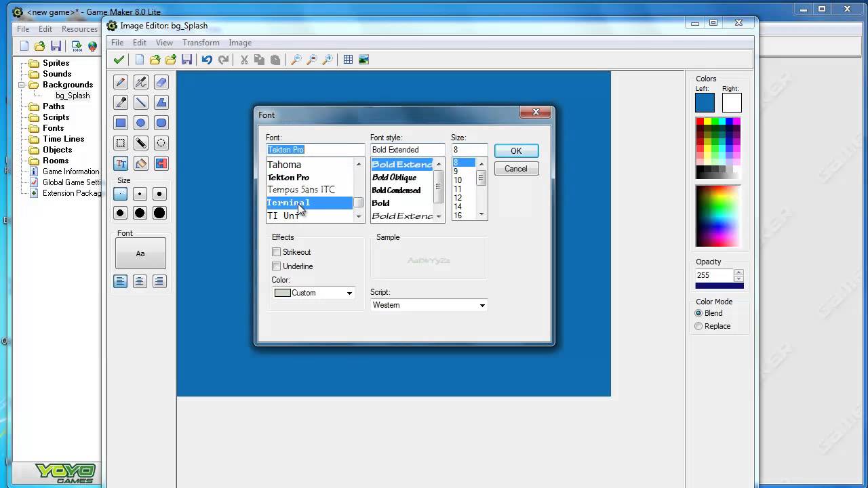Click the Save floppy icon in Image Editor
The image size is (868, 488).
coord(186,60)
